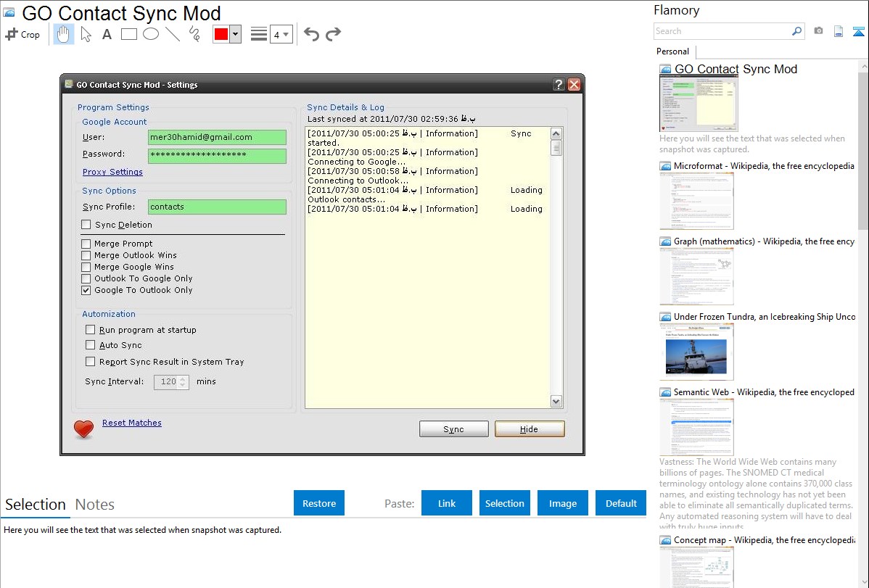This screenshot has height=588, width=869.
Task: Select the Crop tool
Action: click(x=22, y=34)
